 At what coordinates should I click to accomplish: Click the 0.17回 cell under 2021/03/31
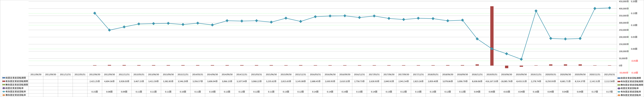point(609,92)
